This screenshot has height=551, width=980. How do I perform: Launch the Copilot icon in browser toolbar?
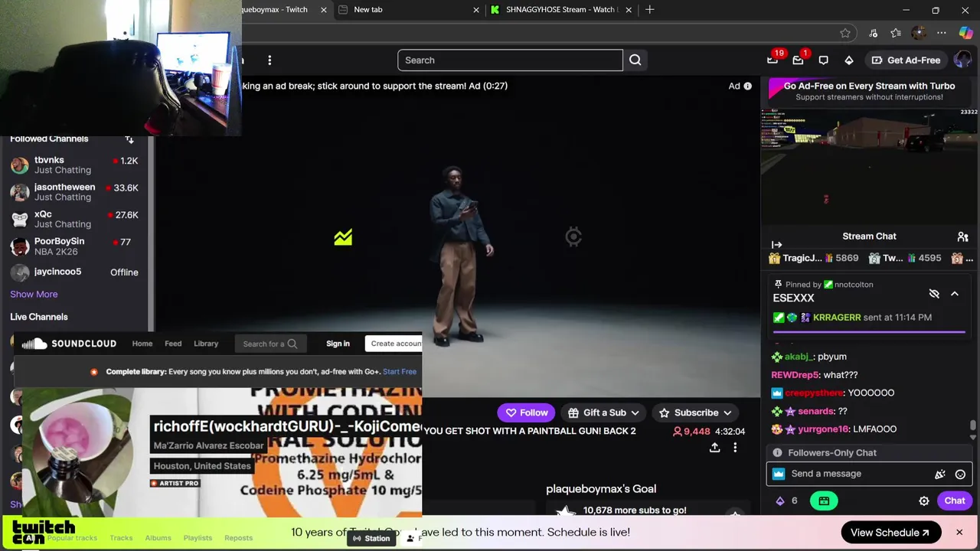(965, 33)
